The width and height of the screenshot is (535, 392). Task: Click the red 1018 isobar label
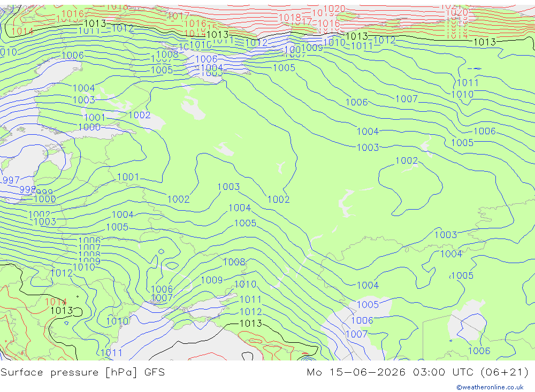289,18
